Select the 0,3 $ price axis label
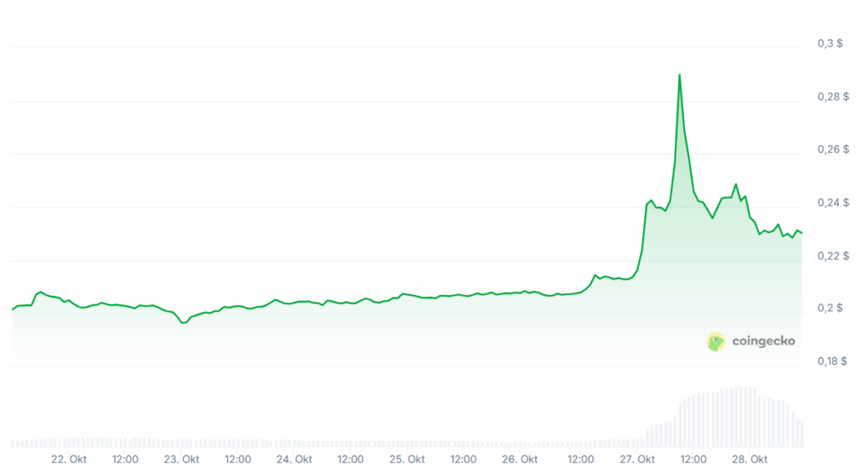The width and height of the screenshot is (868, 475). 829,43
